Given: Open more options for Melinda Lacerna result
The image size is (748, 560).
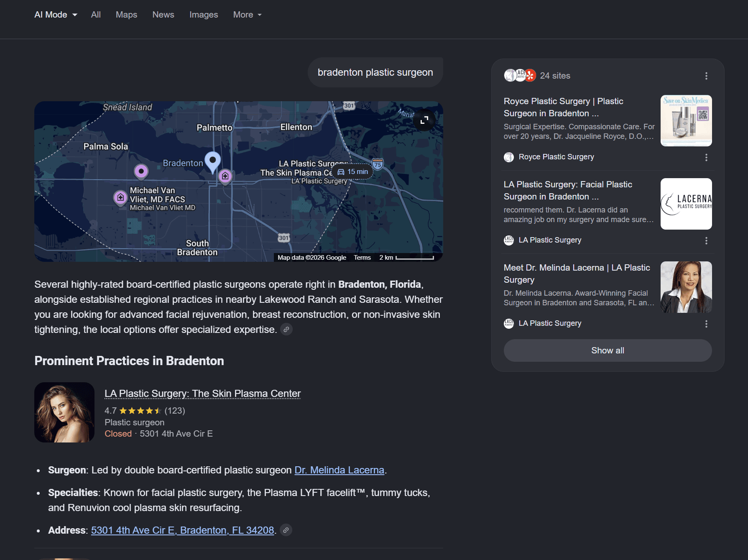Looking at the screenshot, I should tap(706, 324).
